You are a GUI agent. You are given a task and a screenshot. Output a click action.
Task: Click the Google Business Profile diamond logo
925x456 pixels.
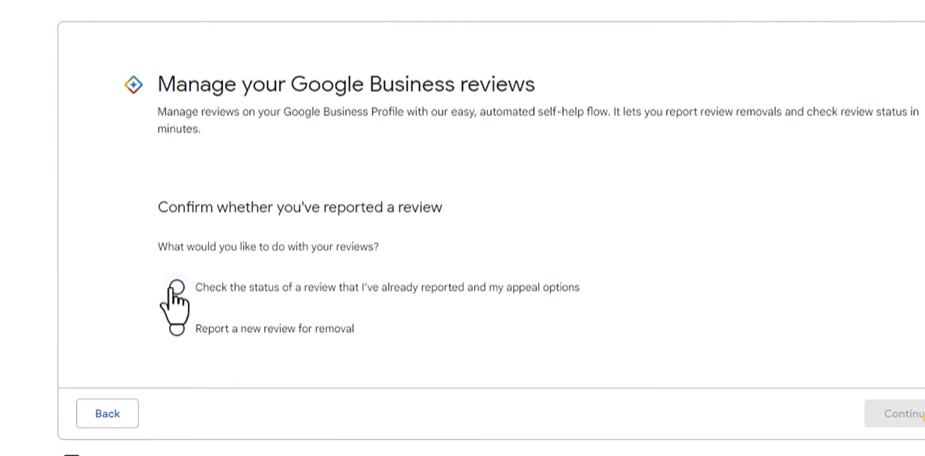[x=133, y=85]
